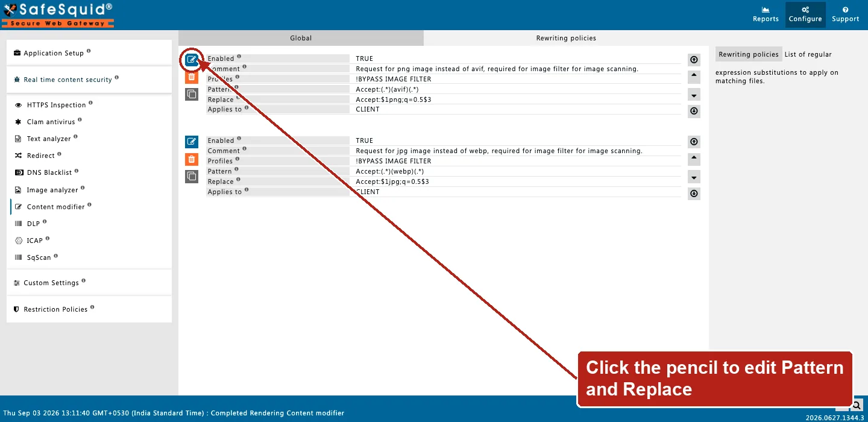
Task: Click replace value Accept:$1jpg;q=0.5$3
Action: tap(392, 181)
